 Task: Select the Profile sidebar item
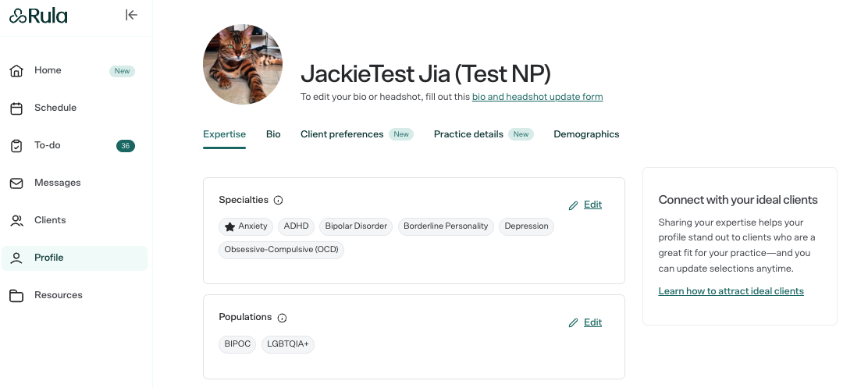tap(75, 258)
